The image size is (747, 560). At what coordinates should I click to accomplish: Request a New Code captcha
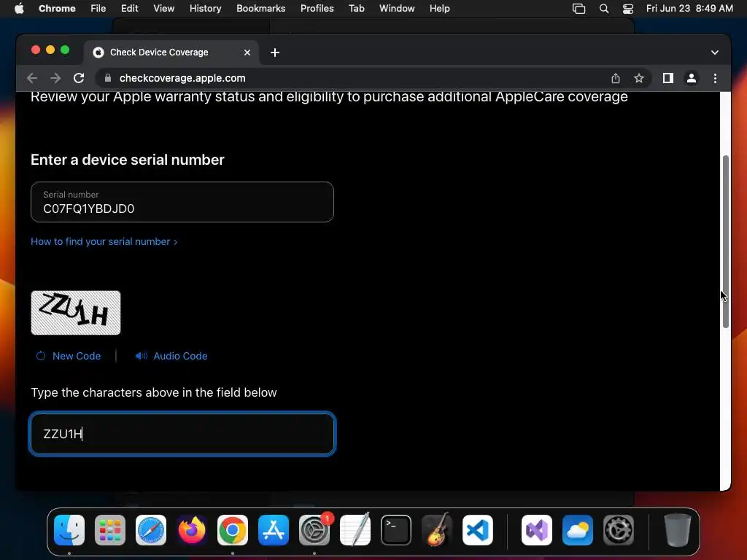(x=68, y=356)
